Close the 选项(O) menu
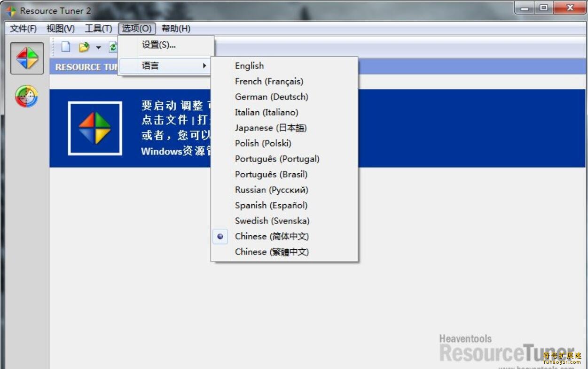 pyautogui.click(x=137, y=29)
